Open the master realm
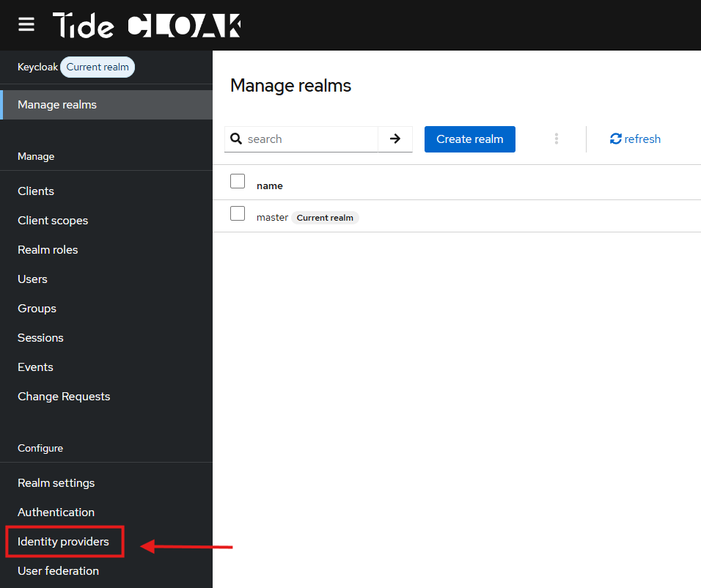 pyautogui.click(x=272, y=217)
